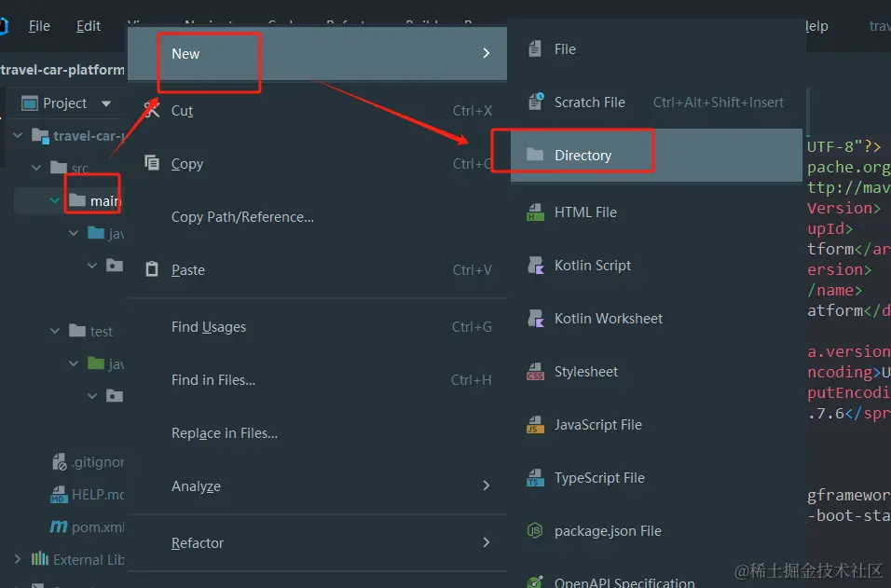Click the Maven pom.xml icon

click(59, 526)
